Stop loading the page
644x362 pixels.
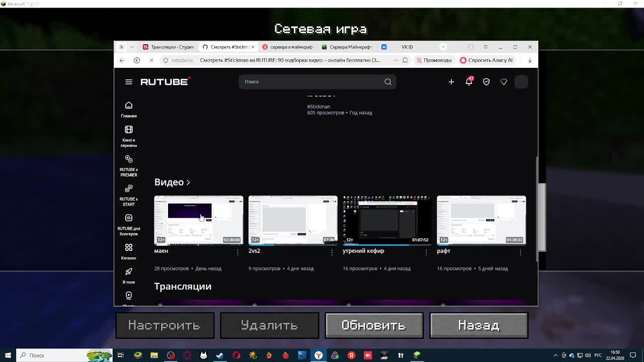(151, 60)
